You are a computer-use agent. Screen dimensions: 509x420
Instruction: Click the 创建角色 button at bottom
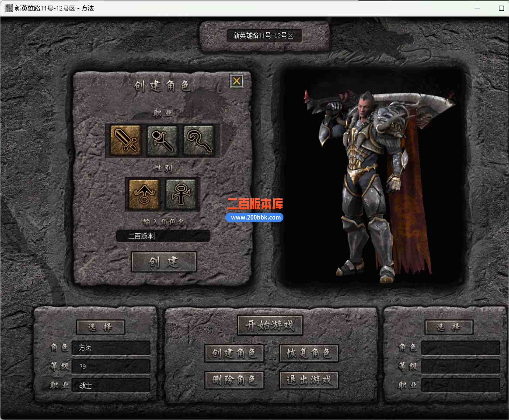[234, 353]
